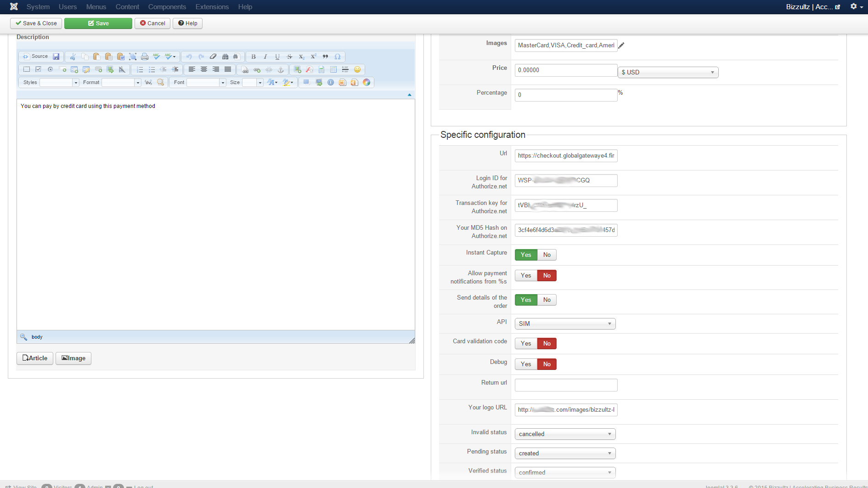Click the green Save button

[98, 23]
